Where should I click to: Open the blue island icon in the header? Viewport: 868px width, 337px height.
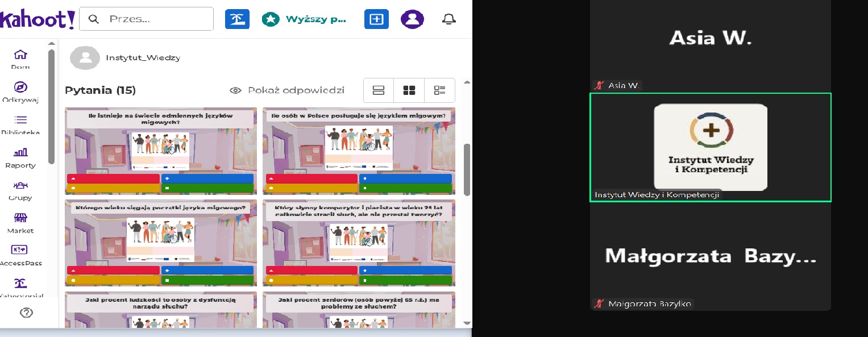[237, 19]
